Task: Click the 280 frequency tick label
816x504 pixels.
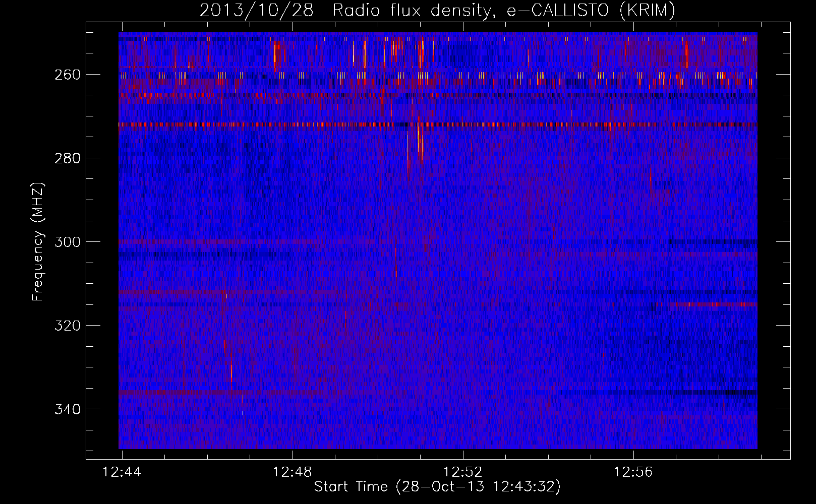Action: pyautogui.click(x=67, y=158)
